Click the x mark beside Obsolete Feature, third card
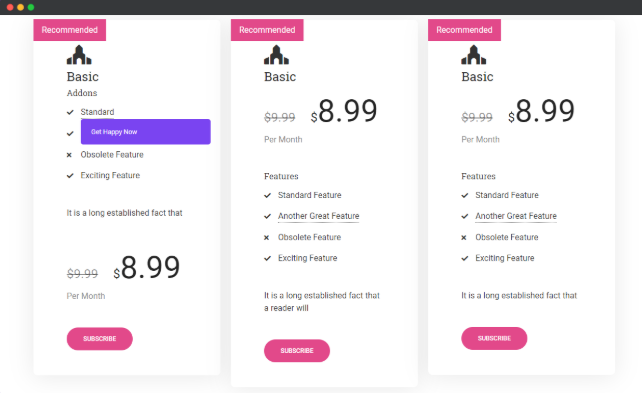This screenshot has width=642, height=393. tap(464, 237)
